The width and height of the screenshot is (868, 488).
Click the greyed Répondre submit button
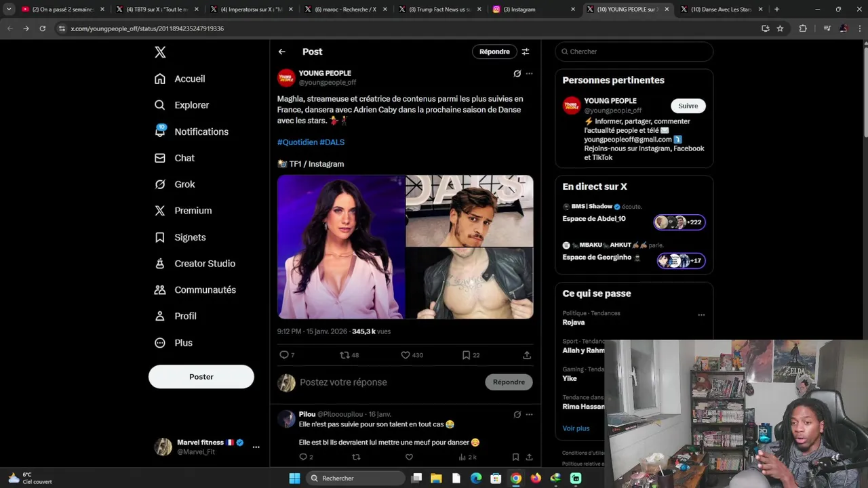pyautogui.click(x=509, y=382)
